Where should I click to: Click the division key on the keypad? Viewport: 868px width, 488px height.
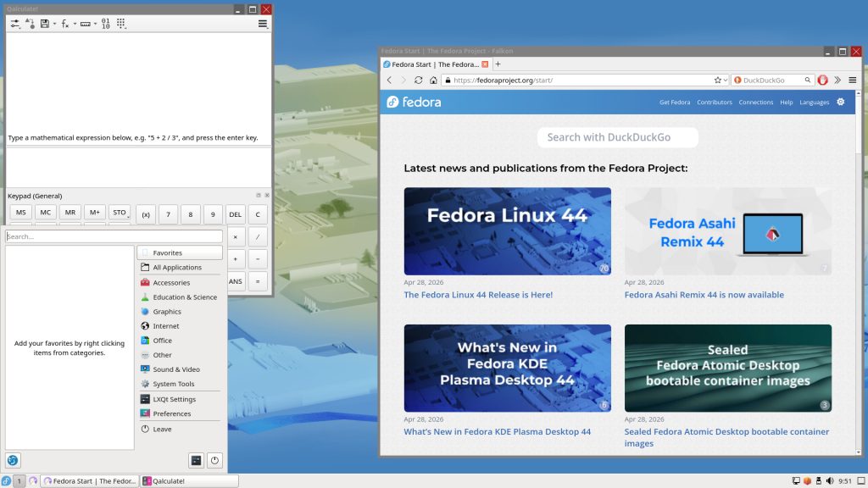[x=258, y=237]
